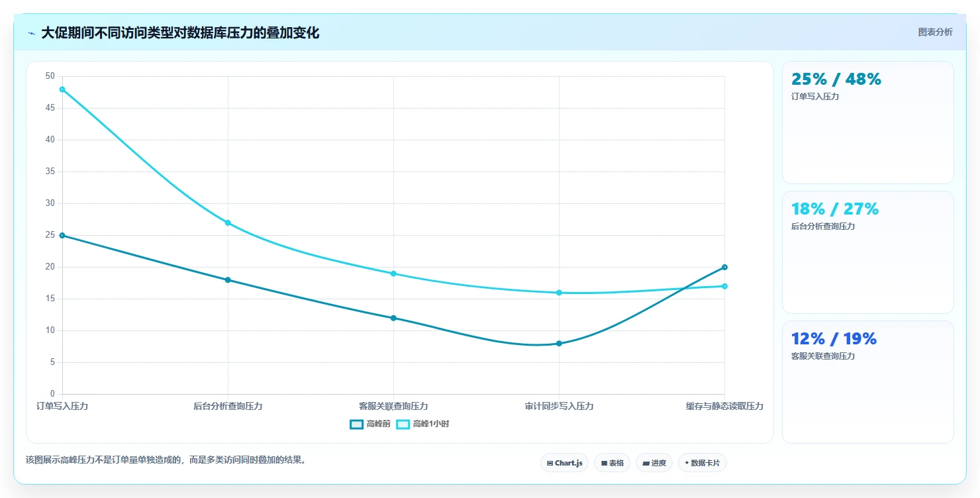This screenshot has width=980, height=498.
Task: Click the 高峰前 point for 后台分析查询压力
Action: pyautogui.click(x=228, y=279)
